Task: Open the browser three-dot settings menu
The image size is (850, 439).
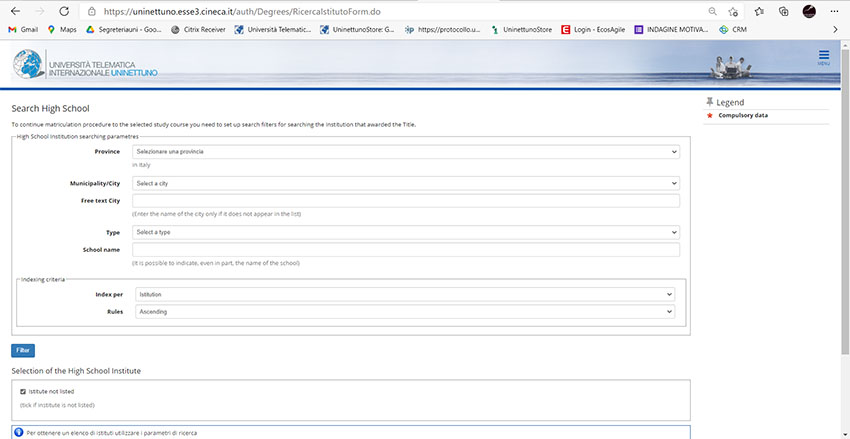Action: click(835, 11)
